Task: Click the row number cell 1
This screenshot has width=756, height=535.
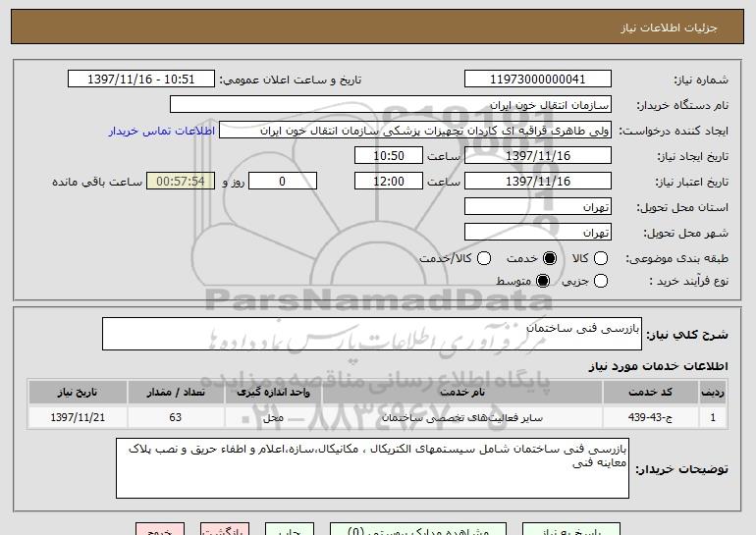Action: 713,417
